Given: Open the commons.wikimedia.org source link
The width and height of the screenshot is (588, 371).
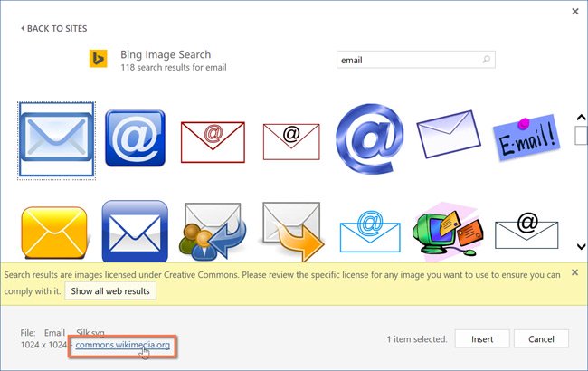Looking at the screenshot, I should [x=122, y=345].
